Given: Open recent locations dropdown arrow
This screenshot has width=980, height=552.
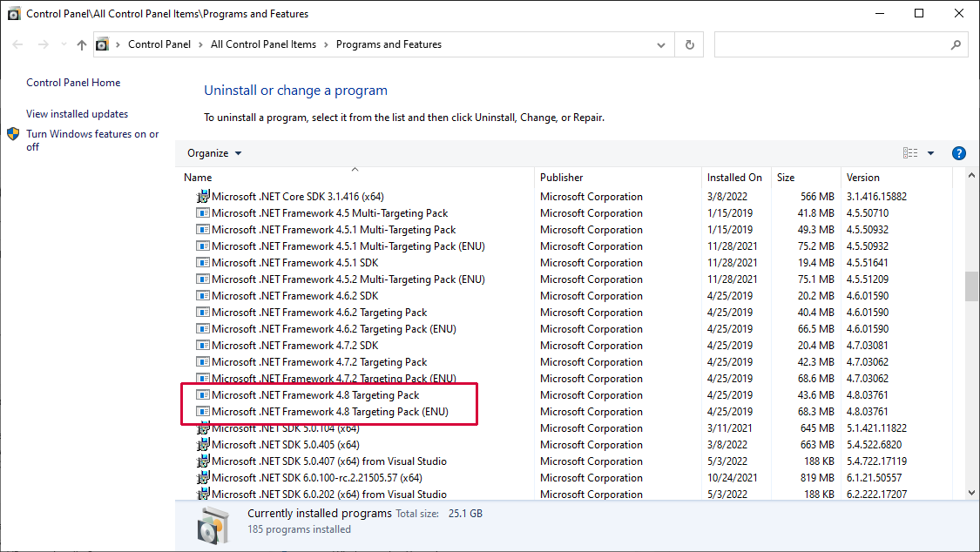Looking at the screenshot, I should pos(64,44).
